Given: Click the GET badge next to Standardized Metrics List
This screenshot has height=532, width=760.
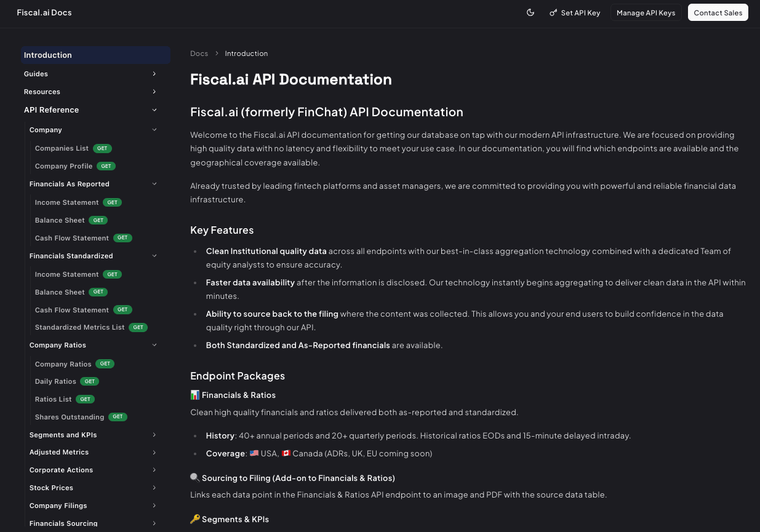Looking at the screenshot, I should 138,327.
